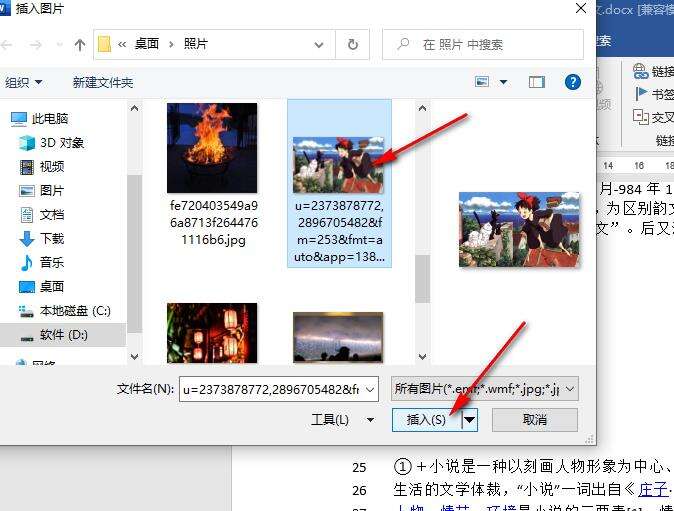This screenshot has width=674, height=511.
Task: Close the 插入图片 dialog
Action: click(581, 8)
